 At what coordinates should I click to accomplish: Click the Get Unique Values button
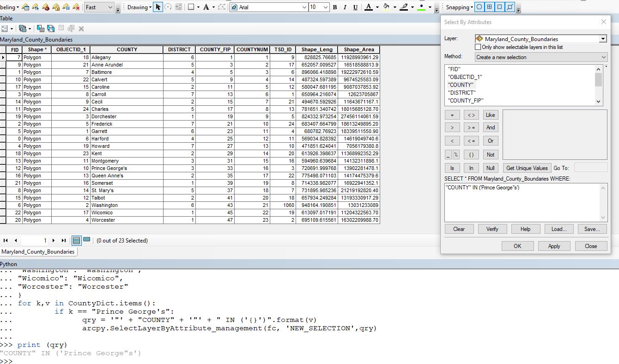(527, 168)
